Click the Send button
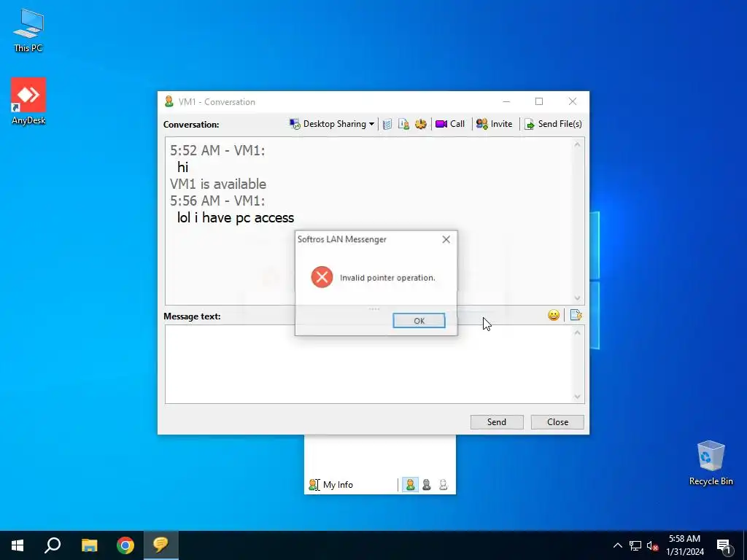The height and width of the screenshot is (560, 747). [x=496, y=422]
